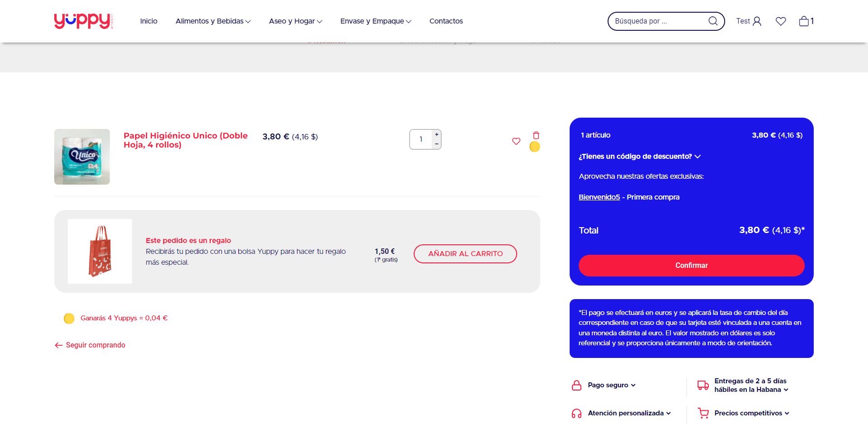Click the Confirmar button

(x=692, y=266)
